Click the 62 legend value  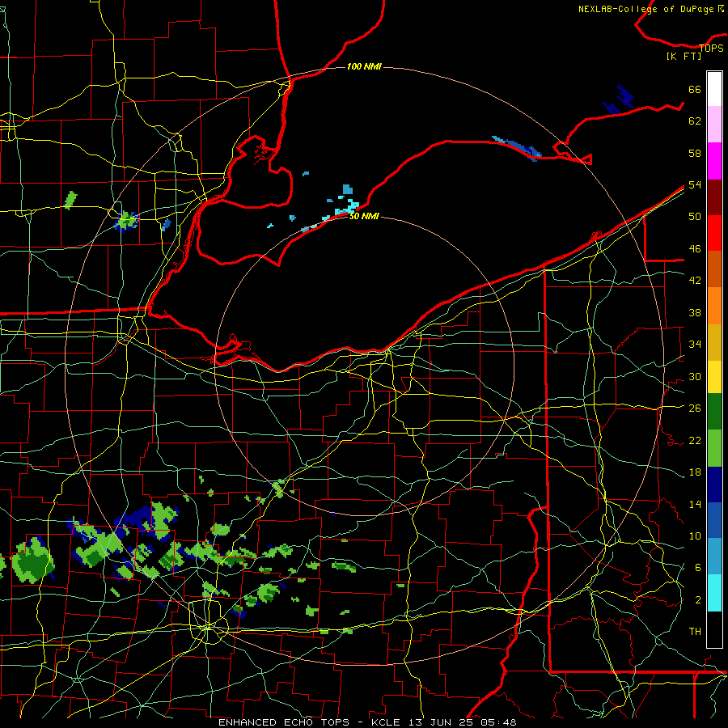[x=695, y=121]
